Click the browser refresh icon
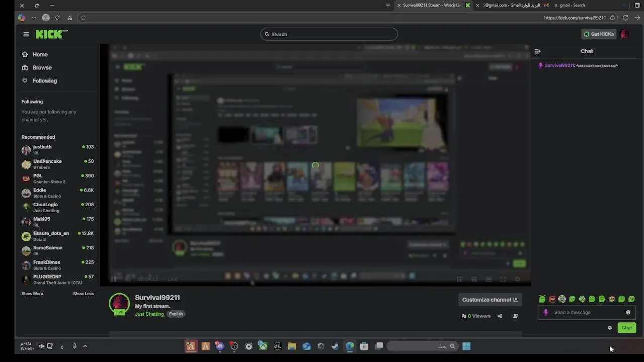 625,18
